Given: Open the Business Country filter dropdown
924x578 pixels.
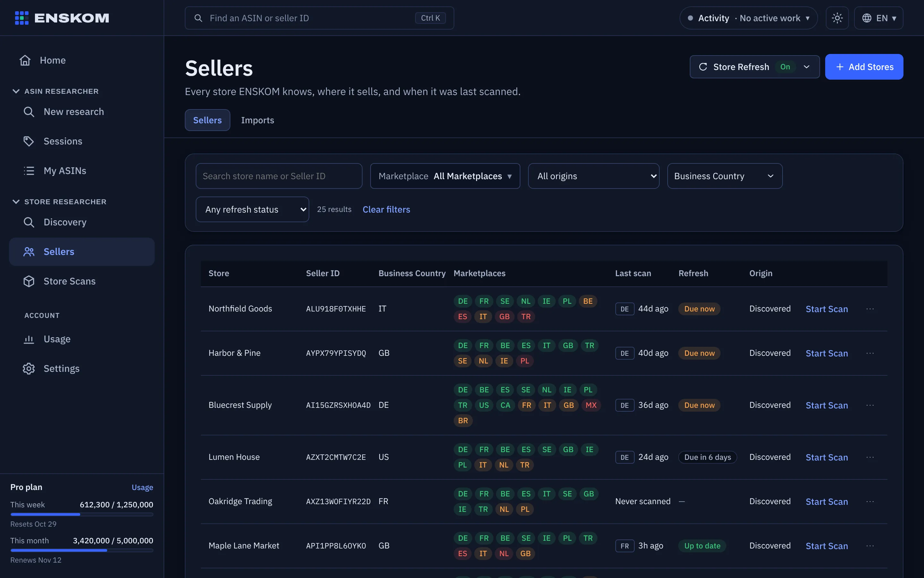Looking at the screenshot, I should tap(724, 176).
